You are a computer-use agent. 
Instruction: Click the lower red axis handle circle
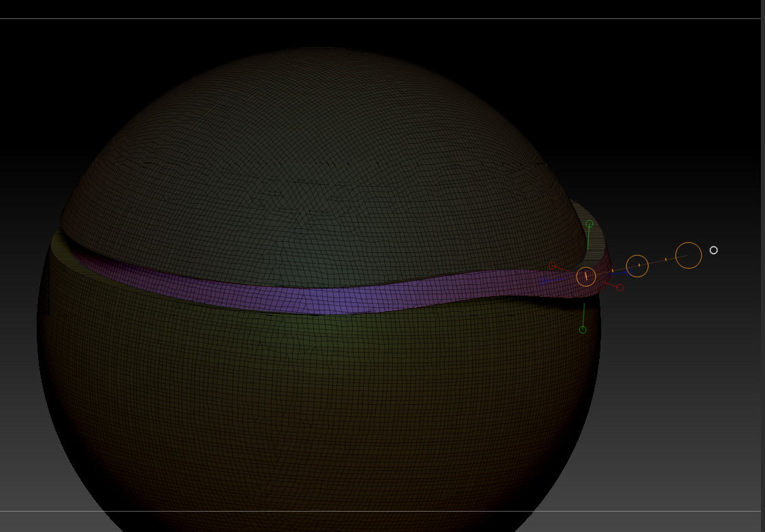pyautogui.click(x=619, y=287)
